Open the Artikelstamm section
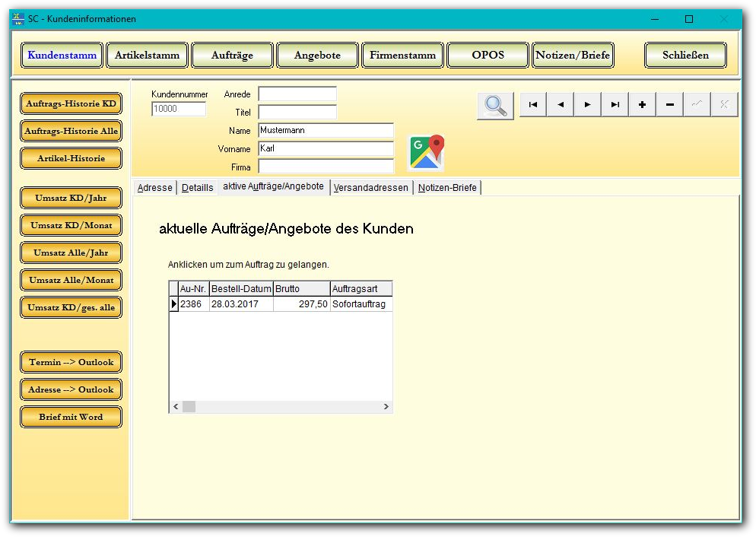756x537 pixels. (x=147, y=56)
